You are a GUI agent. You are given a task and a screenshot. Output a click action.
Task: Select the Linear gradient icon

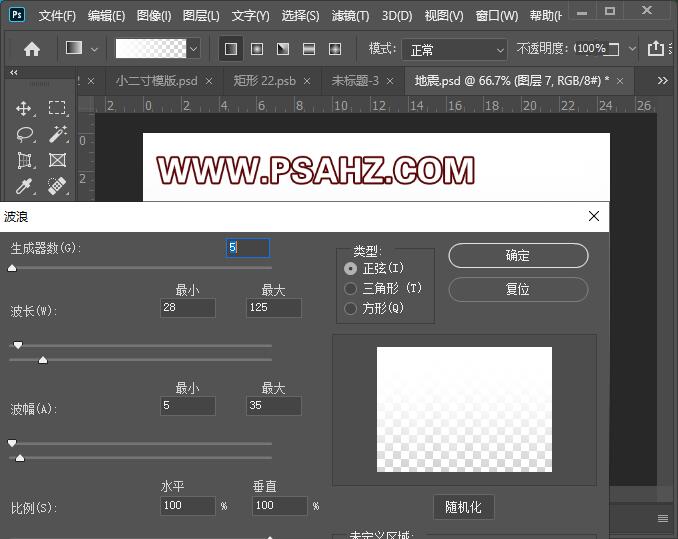click(231, 49)
